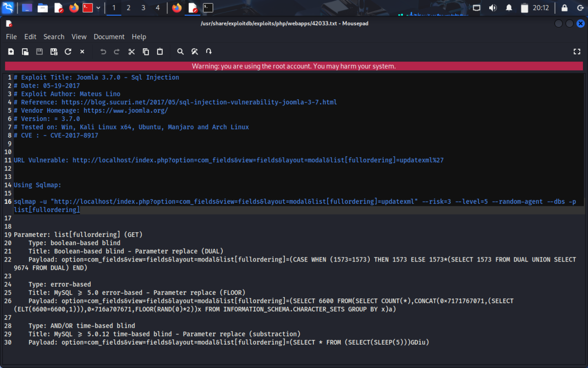This screenshot has height=368, width=588.
Task: Click 'Type: AND/OR time-based blind' line
Action: pos(82,326)
